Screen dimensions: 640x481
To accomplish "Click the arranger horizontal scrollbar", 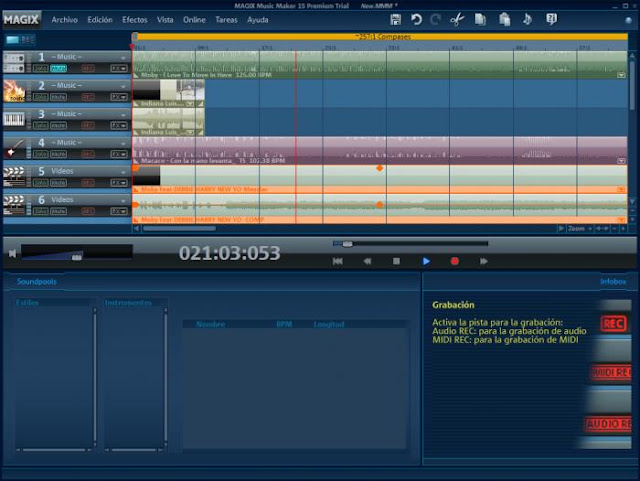I will click(x=179, y=229).
